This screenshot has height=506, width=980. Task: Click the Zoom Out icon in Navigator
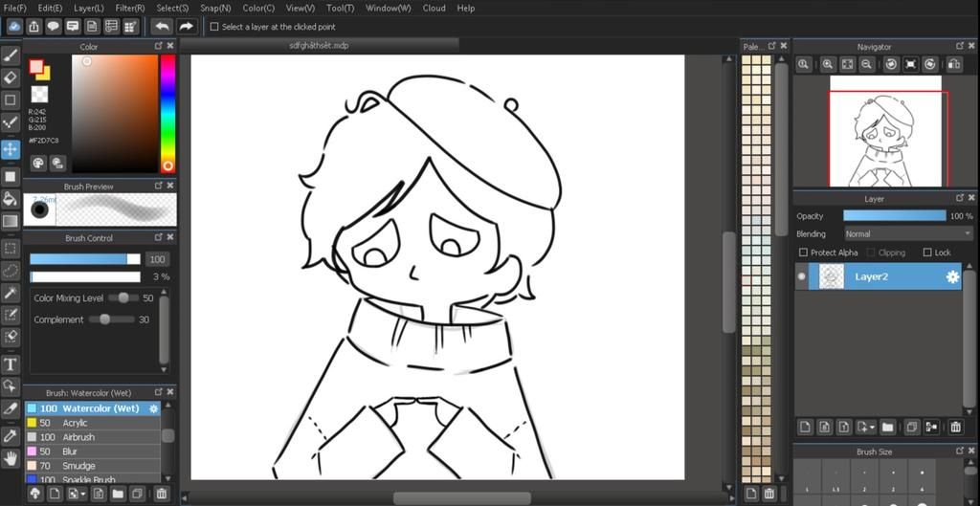866,64
